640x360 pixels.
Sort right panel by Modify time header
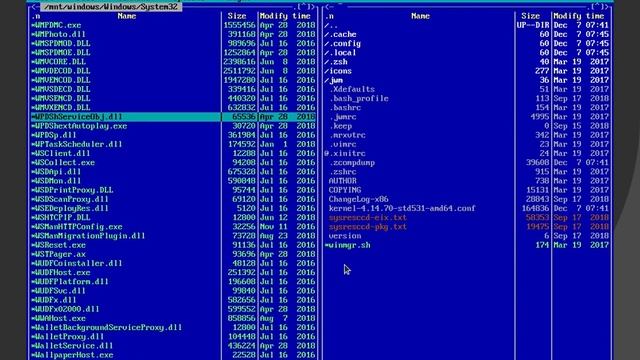[x=579, y=16]
